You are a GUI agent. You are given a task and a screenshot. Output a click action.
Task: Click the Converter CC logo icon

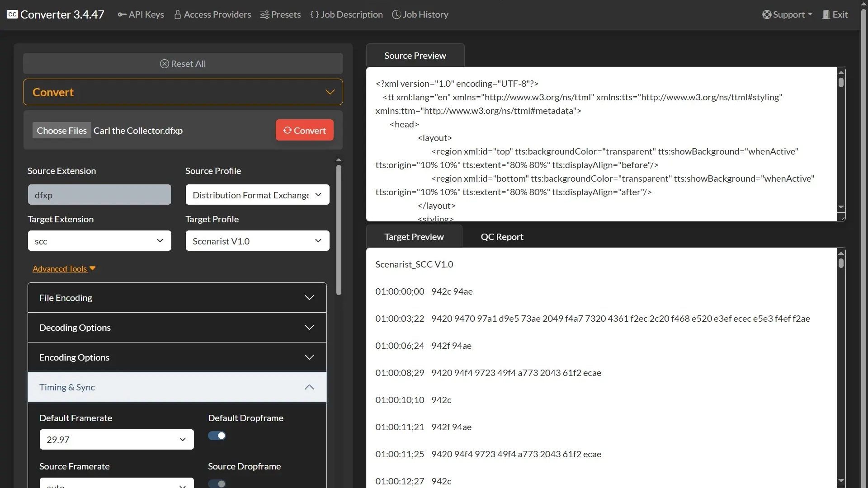(12, 14)
